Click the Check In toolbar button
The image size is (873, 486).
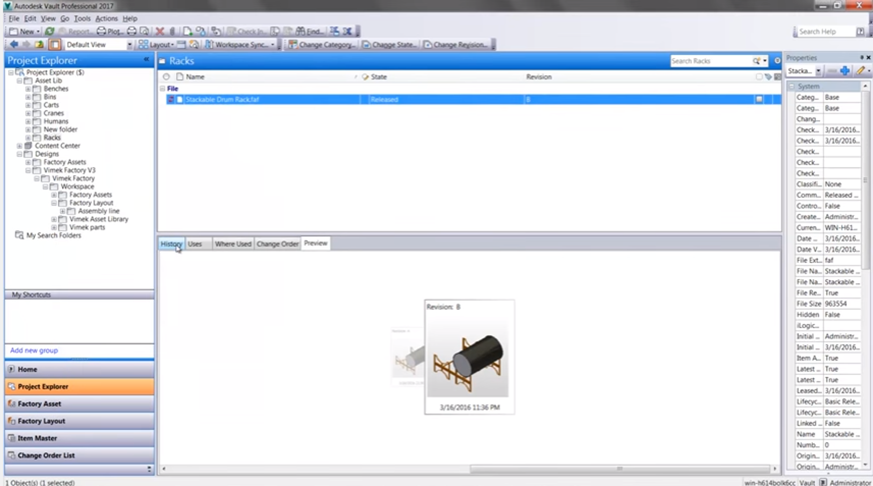(x=246, y=31)
